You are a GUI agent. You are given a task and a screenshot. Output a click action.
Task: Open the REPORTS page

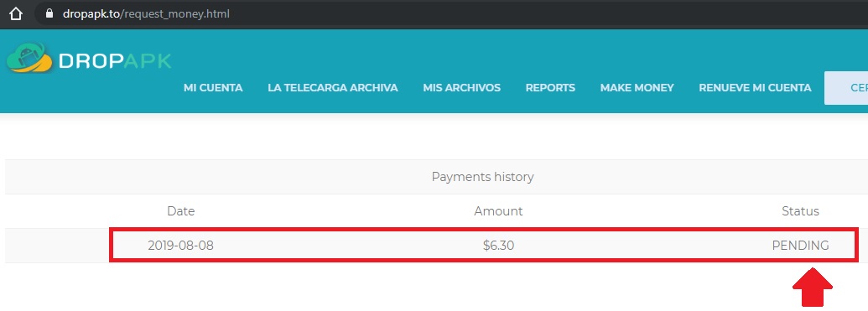pos(550,87)
